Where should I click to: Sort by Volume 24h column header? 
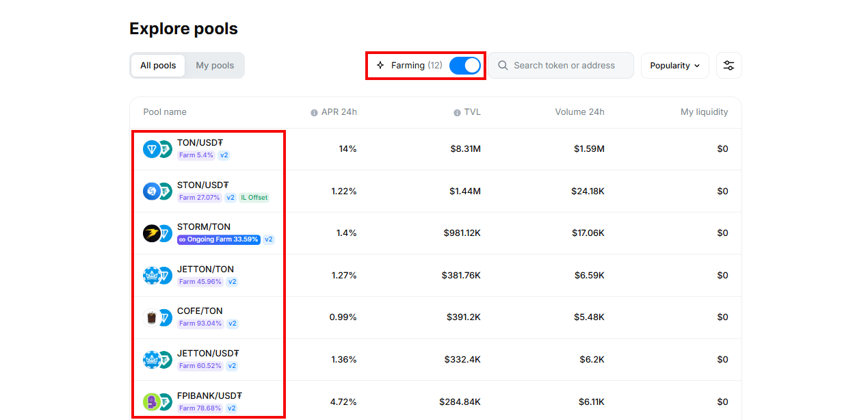click(579, 112)
